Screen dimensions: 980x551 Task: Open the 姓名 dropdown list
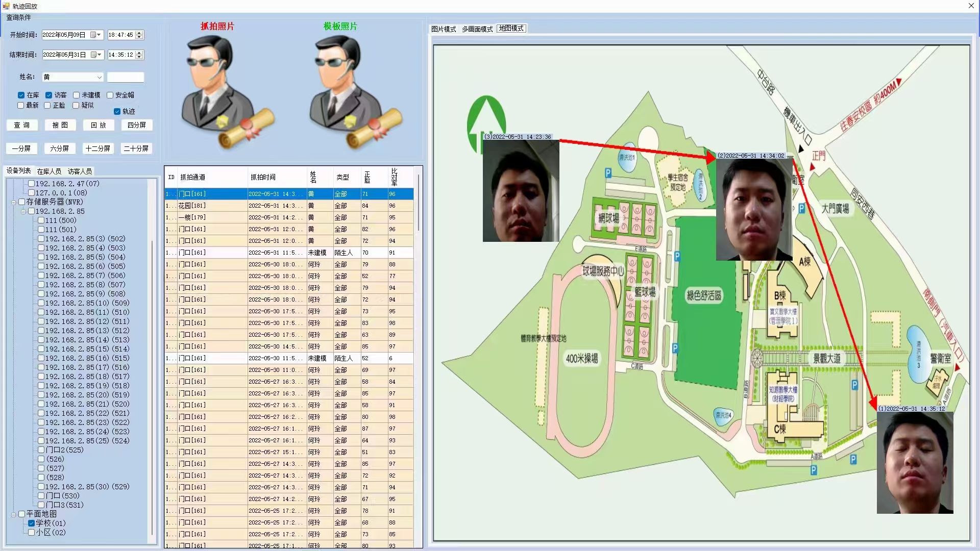click(99, 77)
